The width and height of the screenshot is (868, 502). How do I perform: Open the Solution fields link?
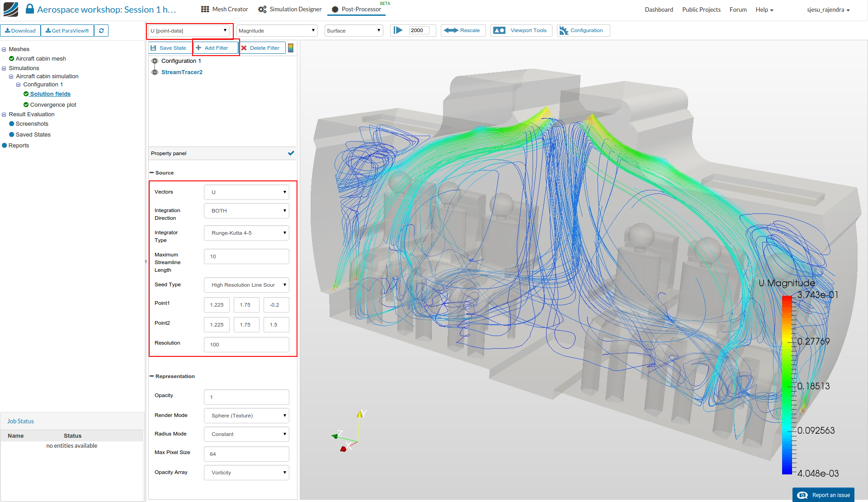[50, 94]
